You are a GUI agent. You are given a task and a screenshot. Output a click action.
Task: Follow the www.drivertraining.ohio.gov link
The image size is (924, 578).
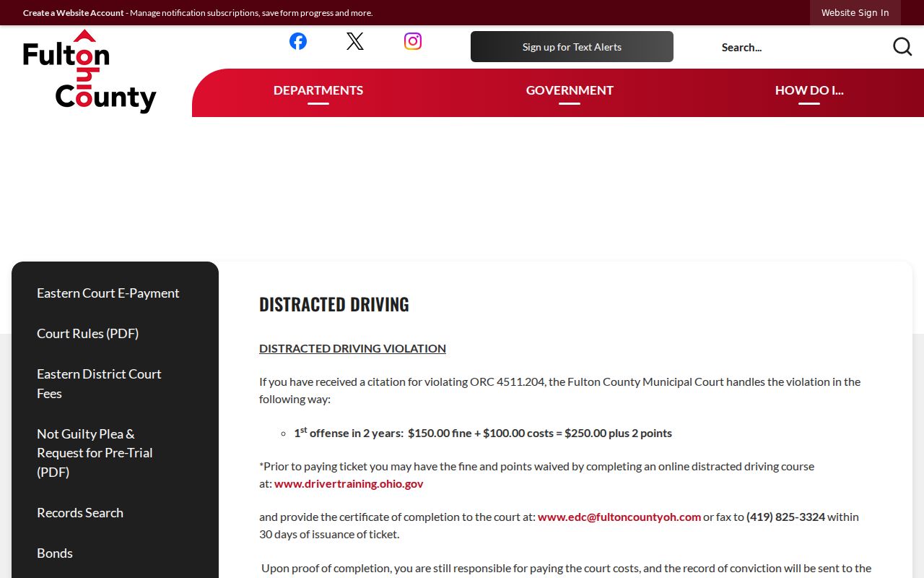(349, 484)
